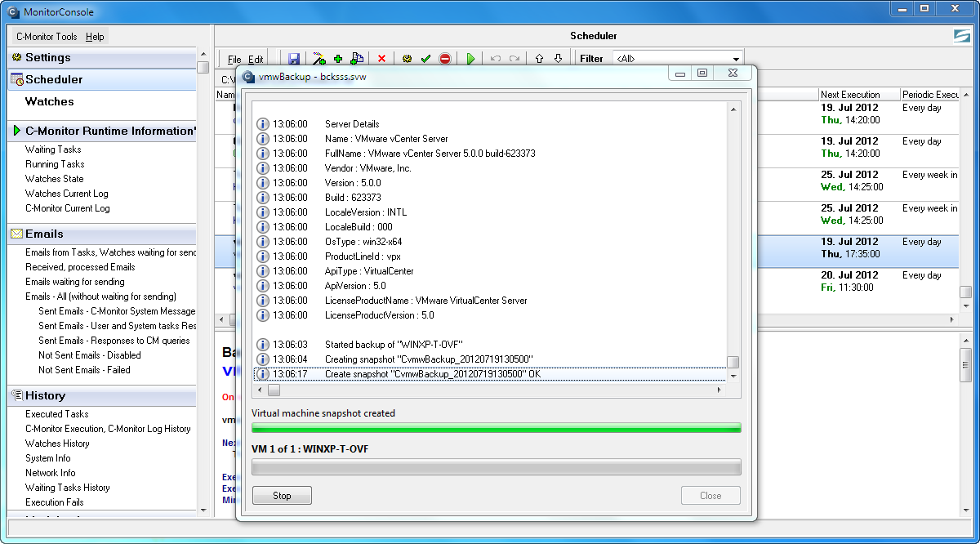980x544 pixels.
Task: Click the Filter dropdown arrow
Action: pyautogui.click(x=735, y=59)
